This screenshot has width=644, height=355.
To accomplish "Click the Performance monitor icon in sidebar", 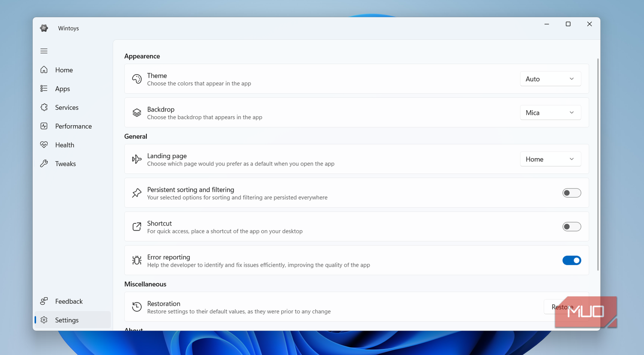I will [44, 126].
